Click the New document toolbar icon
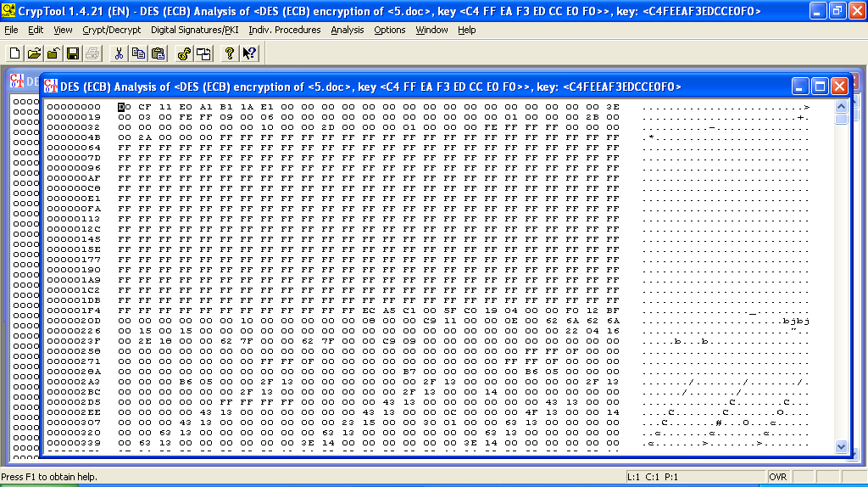Image resolution: width=868 pixels, height=487 pixels. (x=14, y=53)
